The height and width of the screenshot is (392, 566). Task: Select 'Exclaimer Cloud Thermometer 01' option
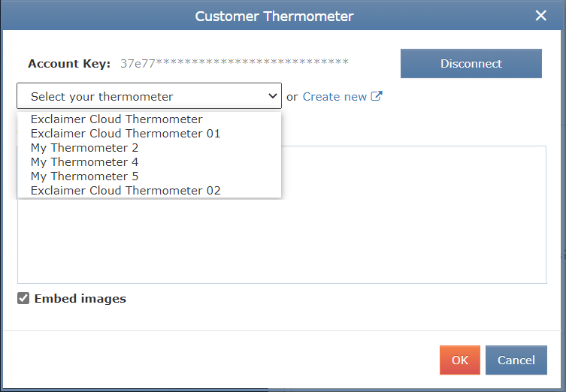[x=126, y=134]
